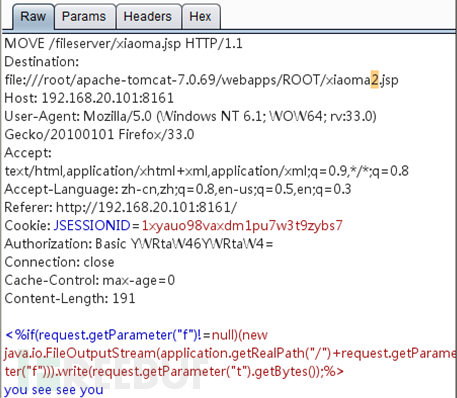The width and height of the screenshot is (457, 398).
Task: Click the file:///root/apache-tomcat-7.0.69 destination path
Action: tap(201, 80)
